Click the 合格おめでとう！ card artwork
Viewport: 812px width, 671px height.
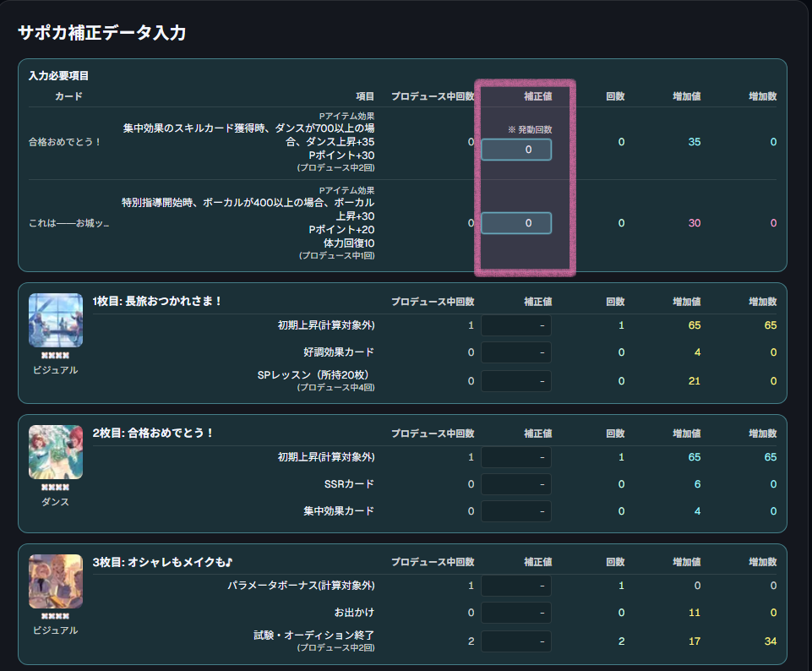point(55,451)
